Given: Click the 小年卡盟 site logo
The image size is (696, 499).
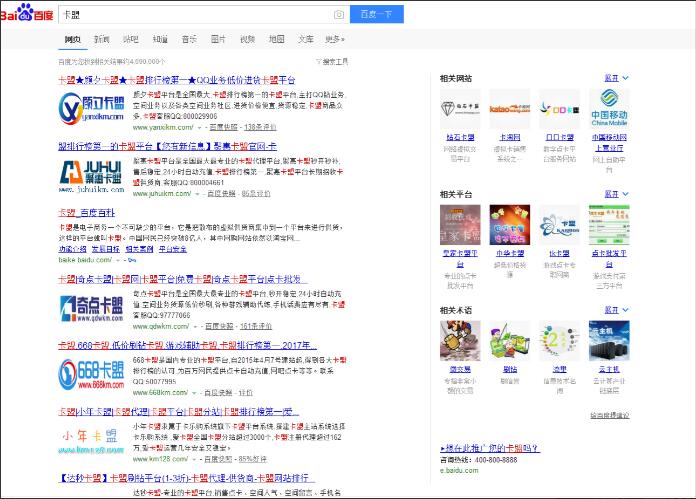Looking at the screenshot, I should click(91, 441).
